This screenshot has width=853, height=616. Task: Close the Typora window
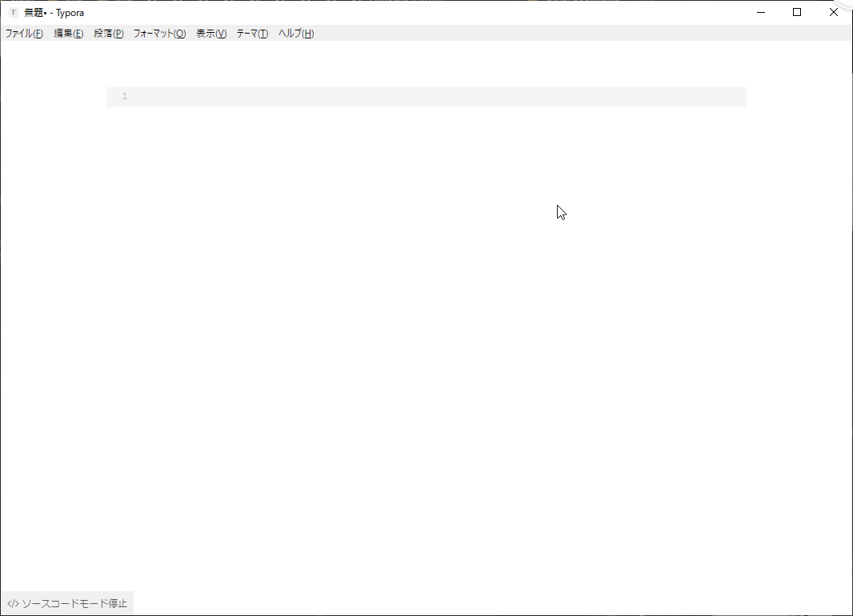pos(833,12)
